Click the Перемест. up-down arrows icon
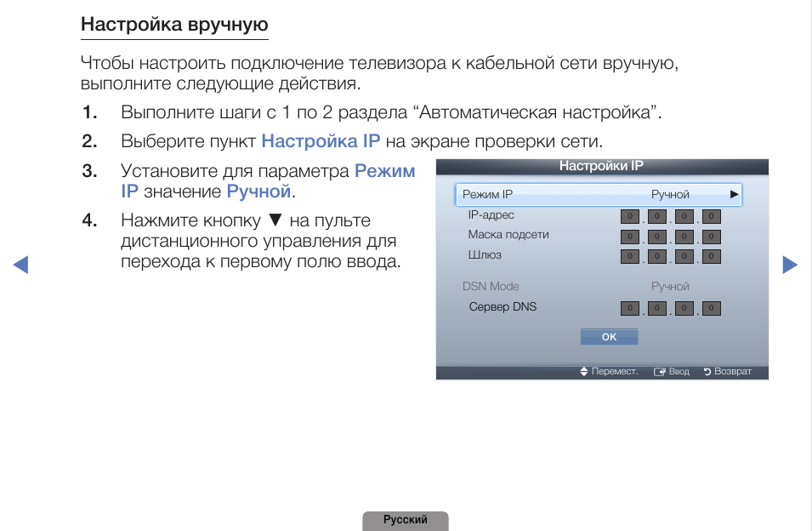 [x=584, y=372]
